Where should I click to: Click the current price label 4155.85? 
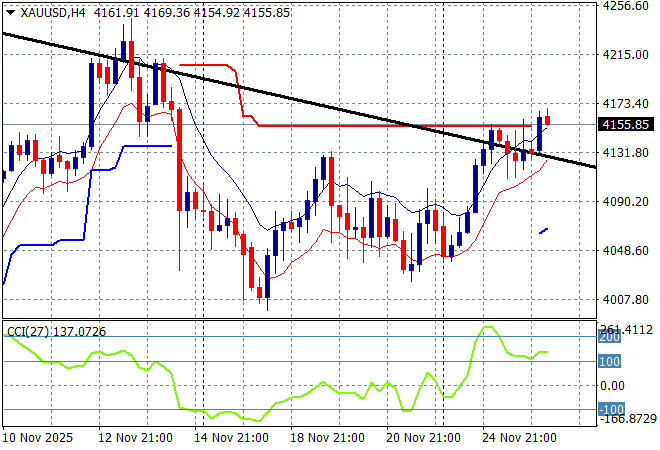(x=626, y=125)
